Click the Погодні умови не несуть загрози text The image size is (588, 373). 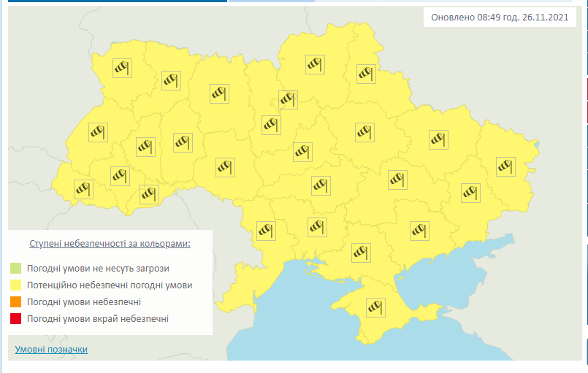pyautogui.click(x=99, y=269)
